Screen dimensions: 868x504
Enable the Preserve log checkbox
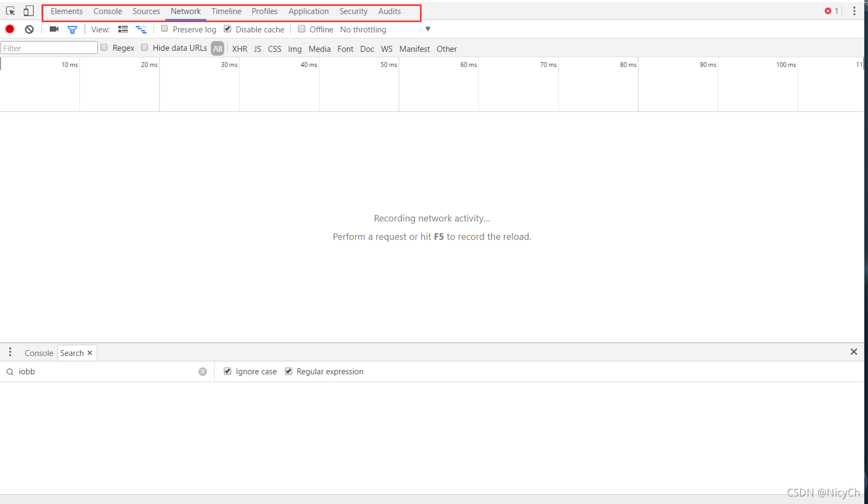(164, 29)
